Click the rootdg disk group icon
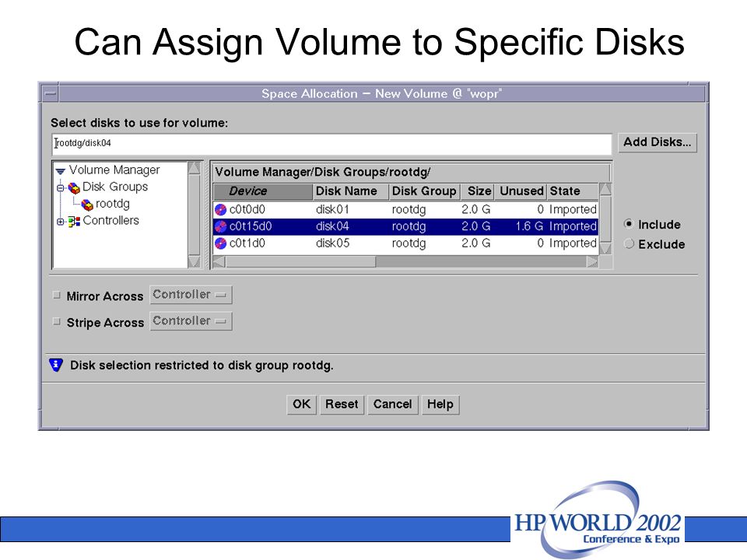747x560 pixels. tap(87, 205)
